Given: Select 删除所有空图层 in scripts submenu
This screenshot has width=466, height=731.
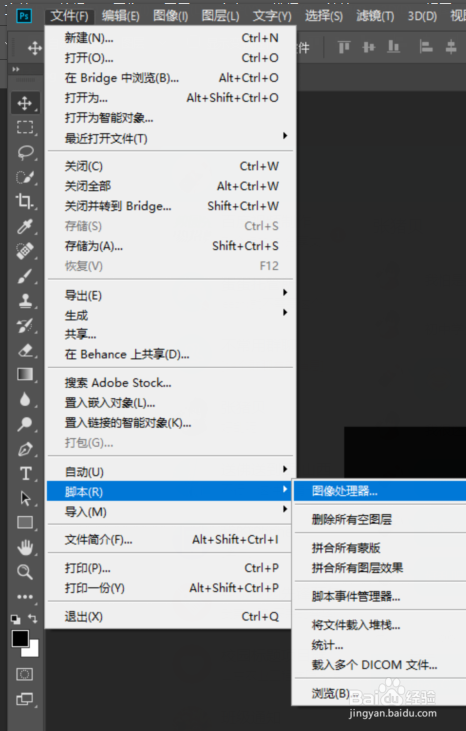Looking at the screenshot, I should [380, 519].
